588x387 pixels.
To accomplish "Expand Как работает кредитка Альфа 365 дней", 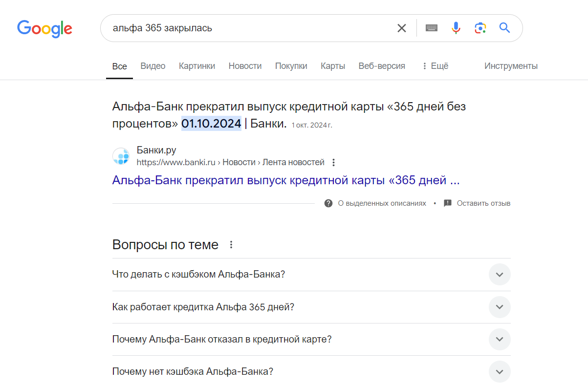I will 500,307.
